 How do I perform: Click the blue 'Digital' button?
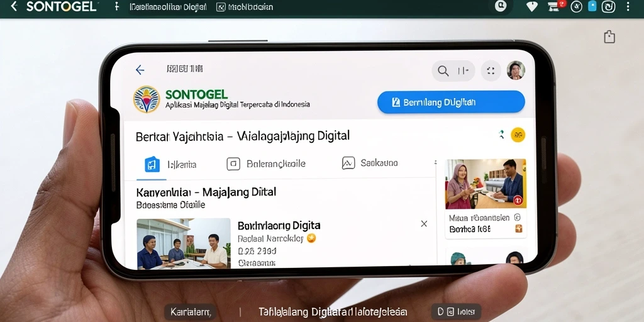click(451, 102)
